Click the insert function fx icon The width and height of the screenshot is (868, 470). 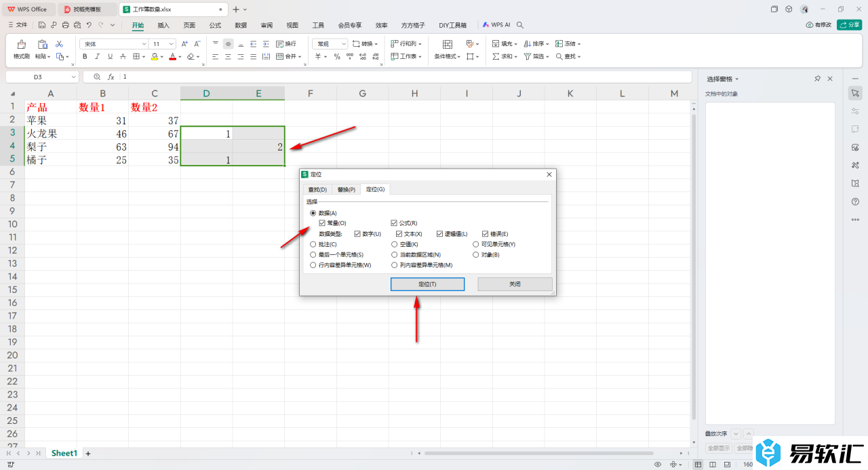coord(111,77)
